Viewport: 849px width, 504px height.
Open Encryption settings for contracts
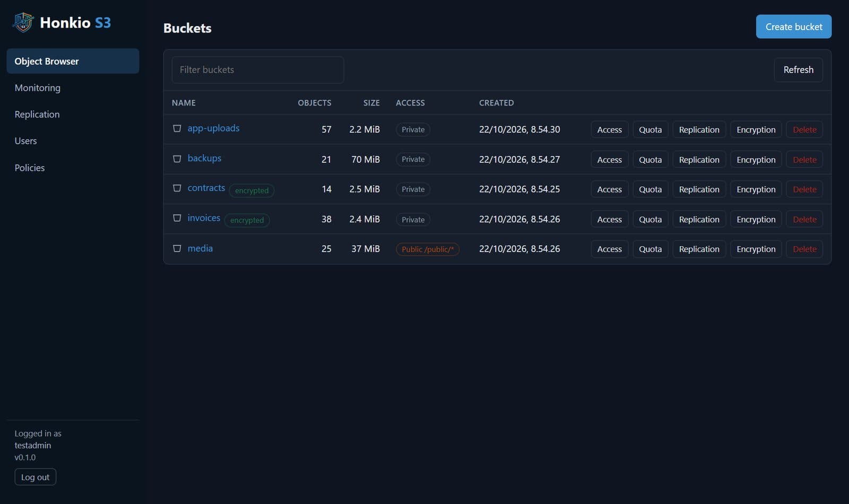pyautogui.click(x=756, y=189)
